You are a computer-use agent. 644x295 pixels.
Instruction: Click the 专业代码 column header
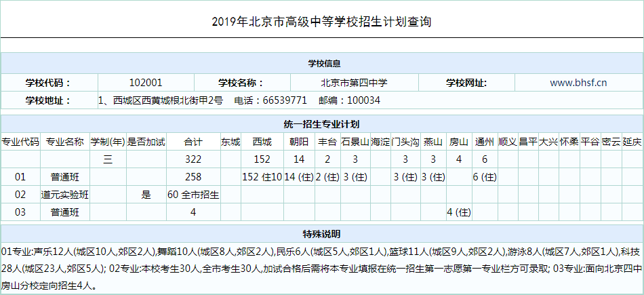coord(20,142)
